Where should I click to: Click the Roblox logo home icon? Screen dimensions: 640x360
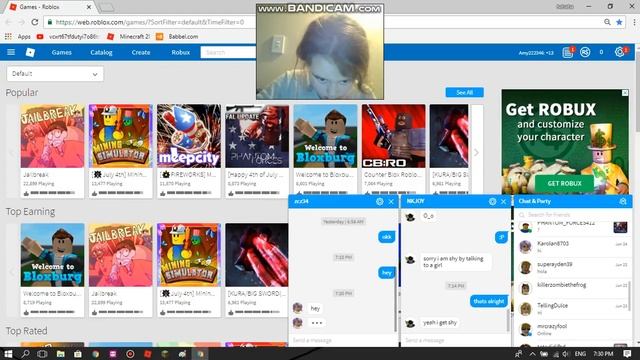pos(30,52)
